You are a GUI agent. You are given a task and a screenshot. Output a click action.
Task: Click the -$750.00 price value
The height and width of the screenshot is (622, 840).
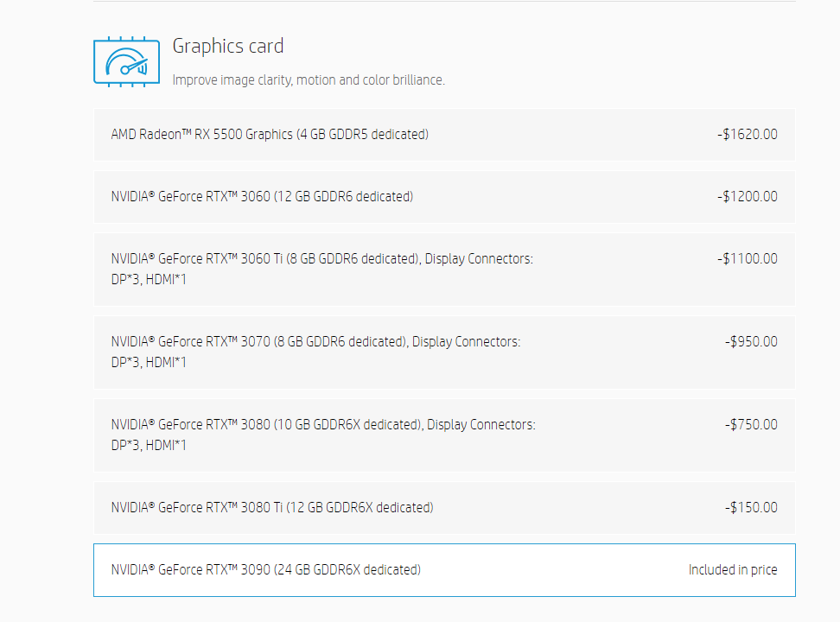click(751, 424)
